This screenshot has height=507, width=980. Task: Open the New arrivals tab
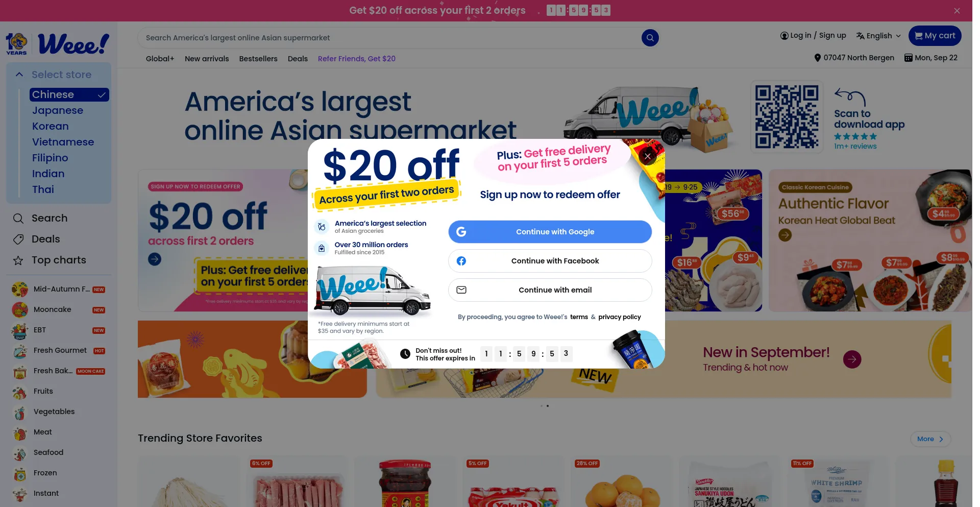point(207,59)
